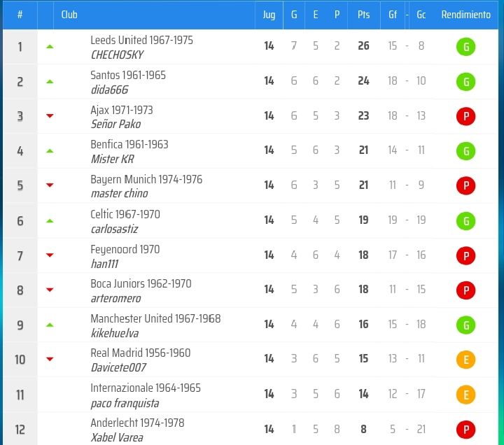This screenshot has height=445, width=504.
Task: Open manager Xabel Varea profile link
Action: pos(117,437)
